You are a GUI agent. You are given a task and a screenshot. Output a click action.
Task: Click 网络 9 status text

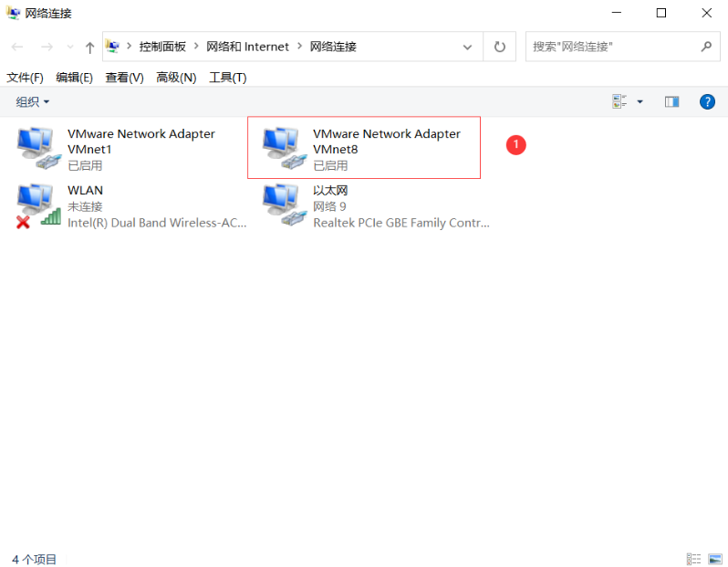coord(329,207)
